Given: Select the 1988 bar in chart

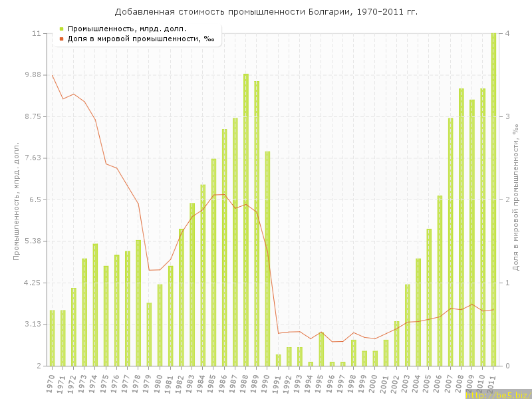Looking at the screenshot, I should tap(246, 219).
